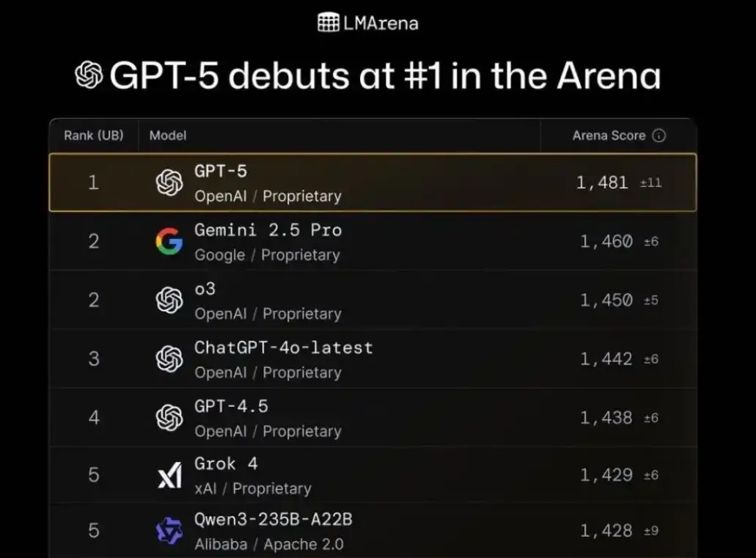Click the LMArena brand text
756x558 pixels.
click(x=381, y=23)
